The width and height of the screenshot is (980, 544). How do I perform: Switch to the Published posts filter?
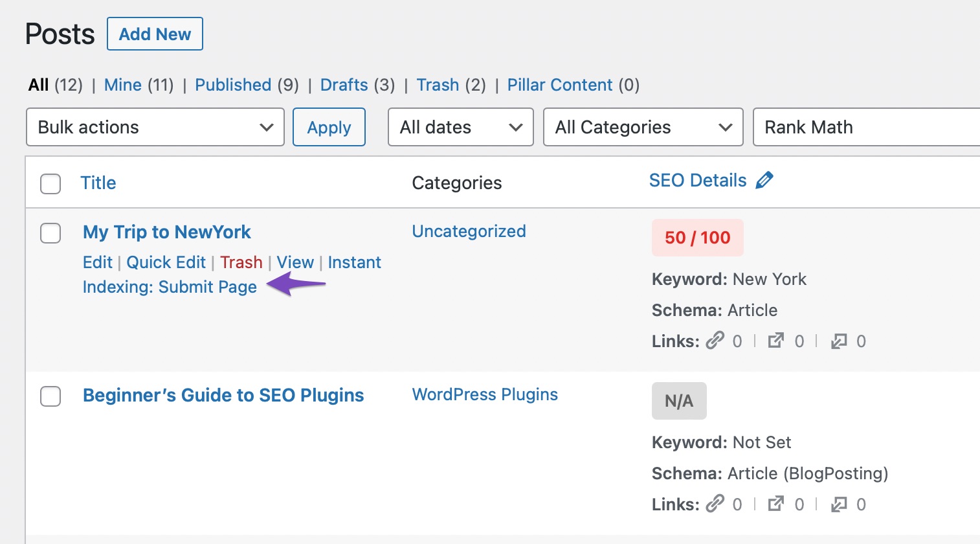pyautogui.click(x=233, y=85)
